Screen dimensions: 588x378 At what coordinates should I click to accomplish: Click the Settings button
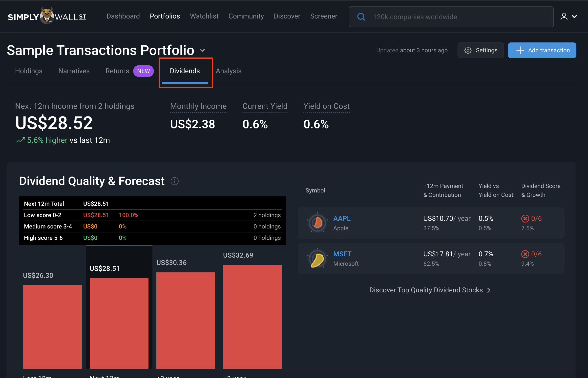point(481,50)
